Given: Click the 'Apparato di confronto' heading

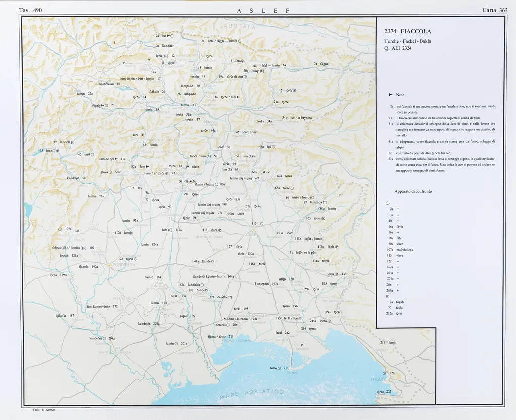Looking at the screenshot, I should point(413,191).
